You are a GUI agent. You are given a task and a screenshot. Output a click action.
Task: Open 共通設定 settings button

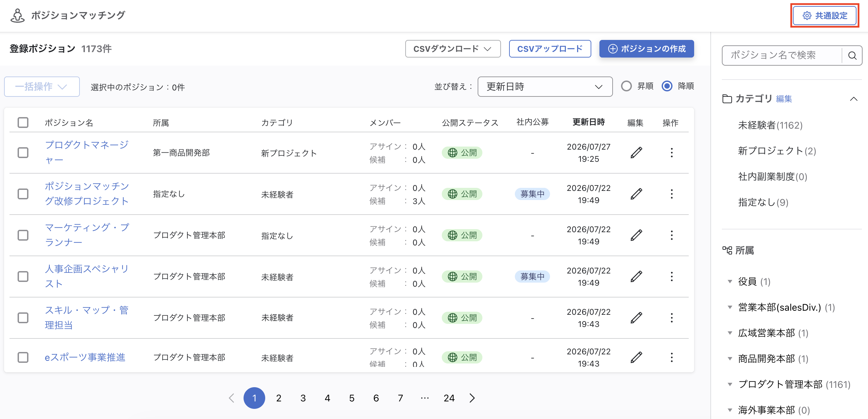825,16
